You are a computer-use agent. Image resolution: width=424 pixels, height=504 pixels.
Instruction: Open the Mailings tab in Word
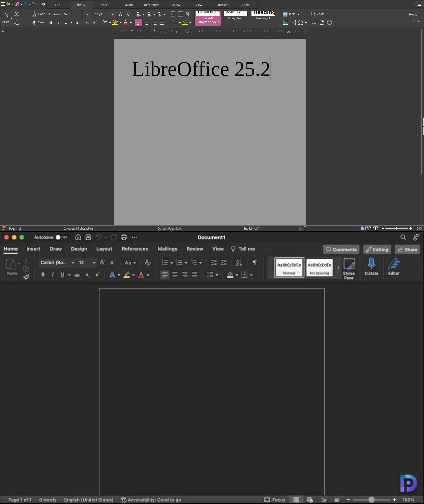pyautogui.click(x=167, y=249)
